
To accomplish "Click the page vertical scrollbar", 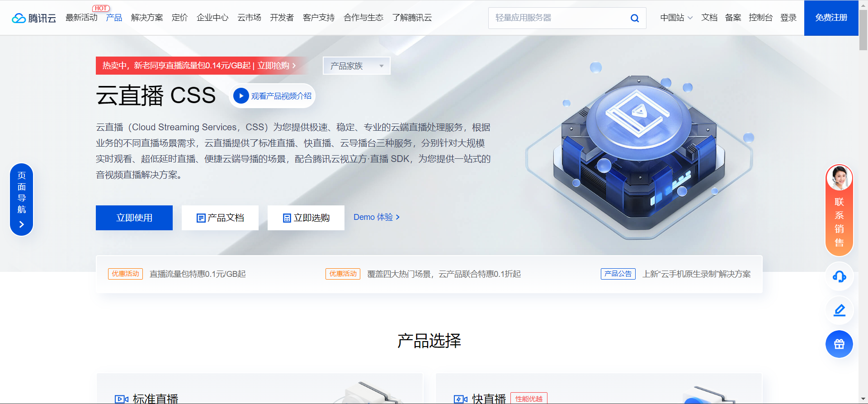I will [863, 30].
